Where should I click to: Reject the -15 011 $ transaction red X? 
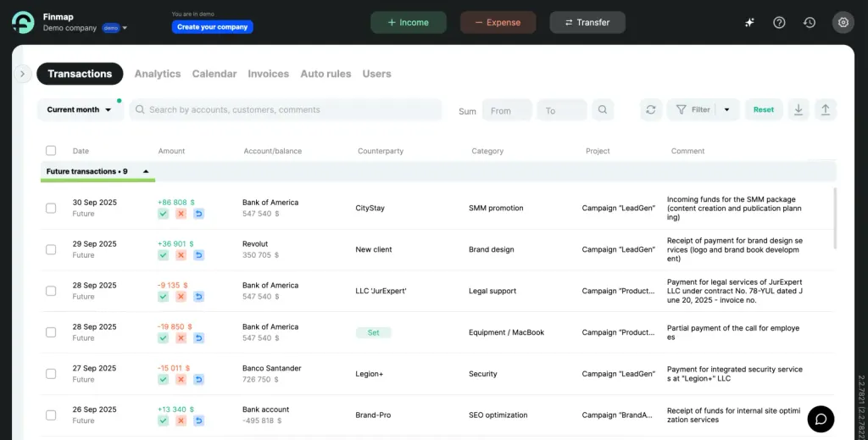pos(181,380)
